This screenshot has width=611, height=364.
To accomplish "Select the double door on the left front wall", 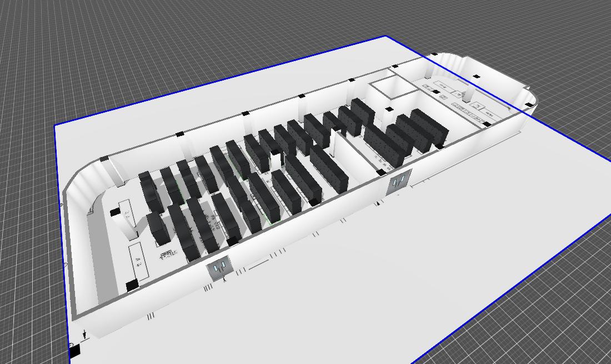I will [220, 268].
